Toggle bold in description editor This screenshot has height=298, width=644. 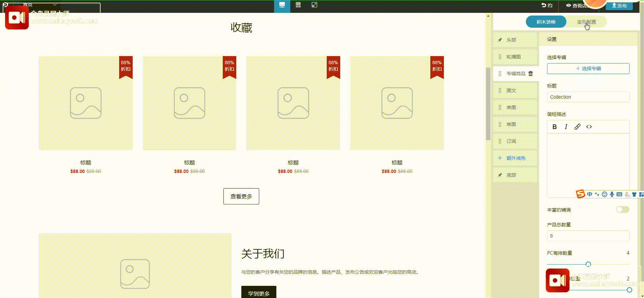pos(555,127)
